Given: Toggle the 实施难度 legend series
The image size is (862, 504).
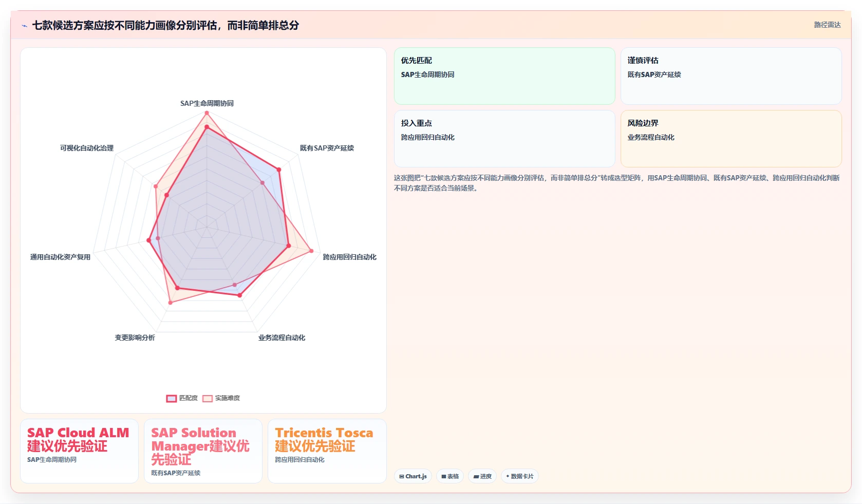Looking at the screenshot, I should [221, 398].
